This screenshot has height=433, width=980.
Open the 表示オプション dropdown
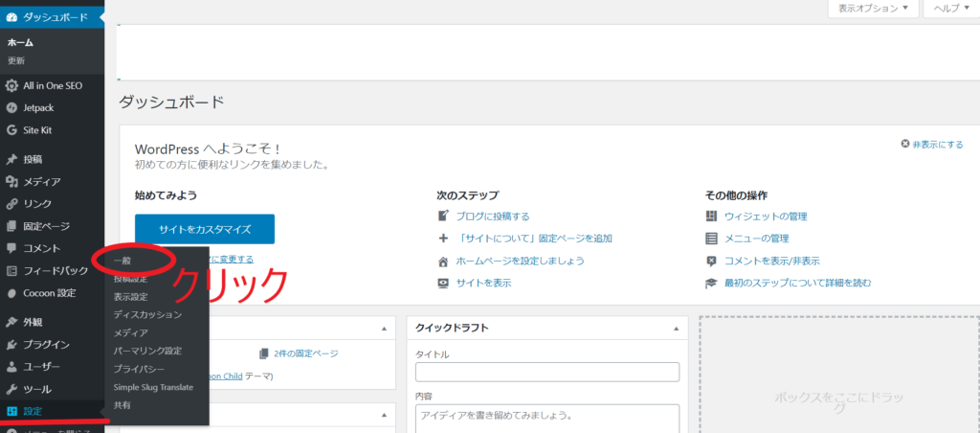873,8
